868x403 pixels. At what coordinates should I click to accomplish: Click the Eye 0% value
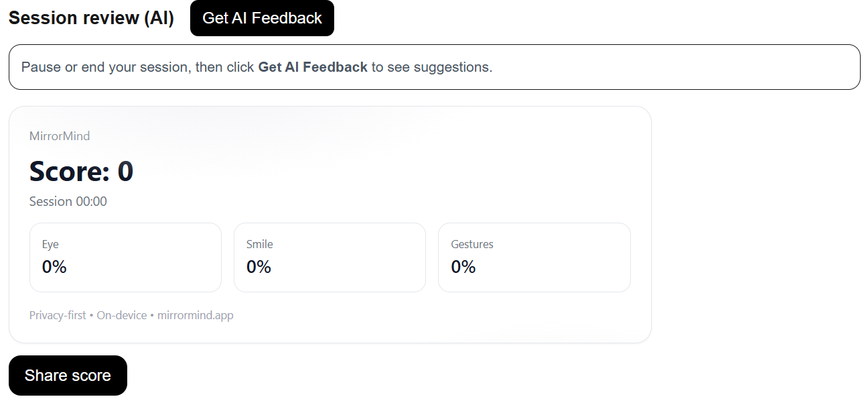[x=54, y=267]
